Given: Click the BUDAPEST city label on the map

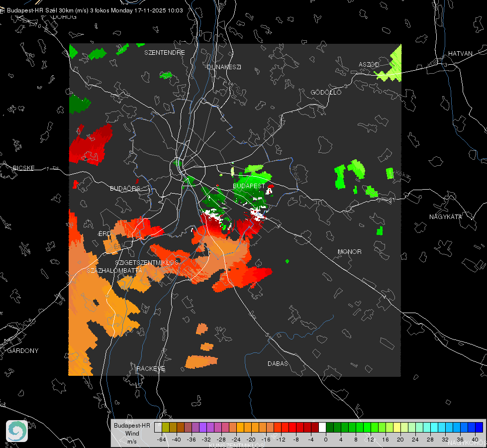Looking at the screenshot, I should pos(249,186).
